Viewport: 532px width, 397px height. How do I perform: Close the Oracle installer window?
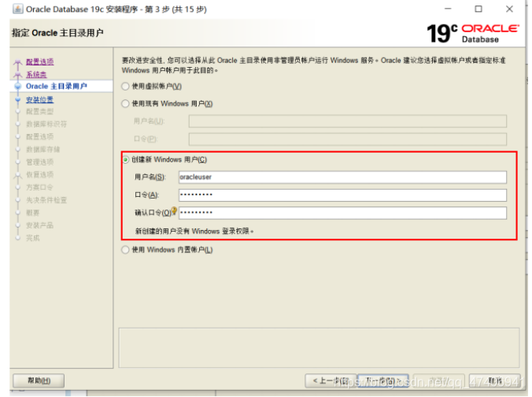click(509, 9)
